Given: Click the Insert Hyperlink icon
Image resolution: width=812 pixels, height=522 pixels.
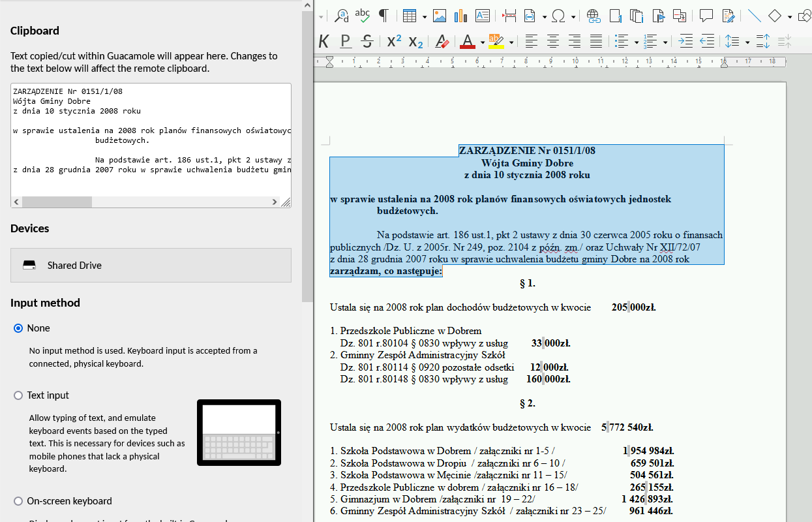Looking at the screenshot, I should [x=593, y=16].
